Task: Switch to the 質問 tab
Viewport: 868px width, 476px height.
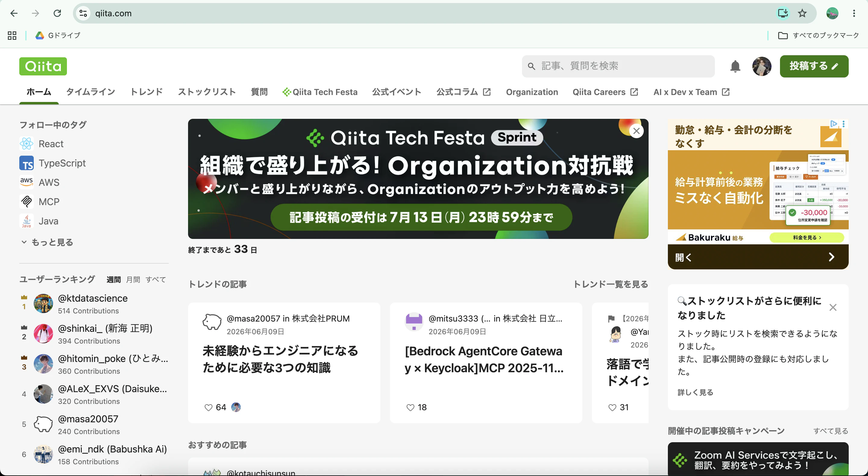Action: [x=259, y=92]
